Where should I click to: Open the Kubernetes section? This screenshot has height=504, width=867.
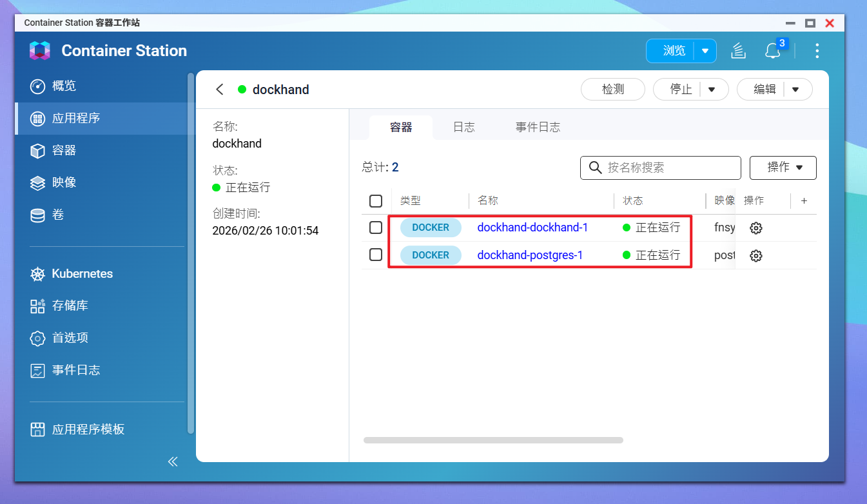[x=71, y=273]
